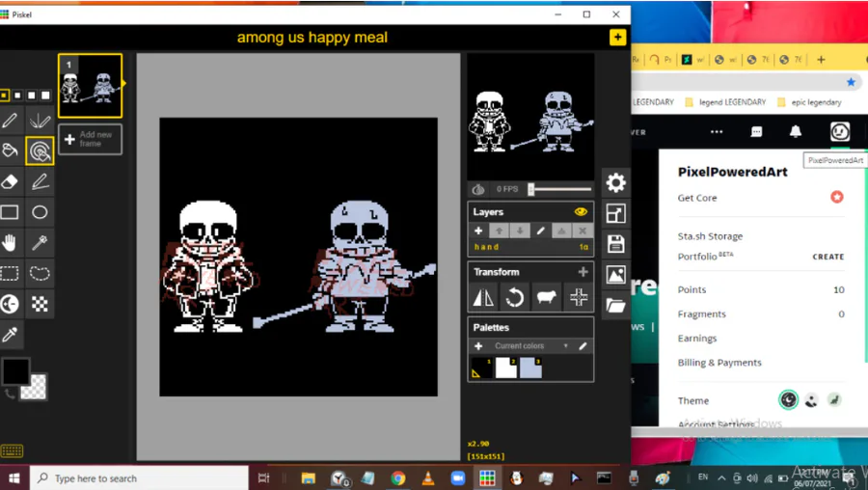
Task: Flip the sprite with Transform flip icon
Action: (x=483, y=297)
